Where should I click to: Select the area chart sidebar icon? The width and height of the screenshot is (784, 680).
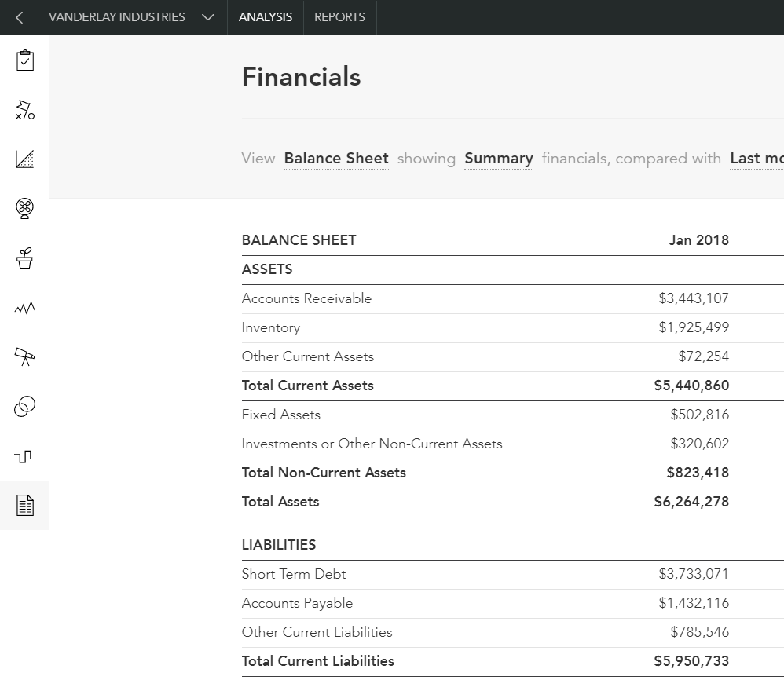point(25,159)
